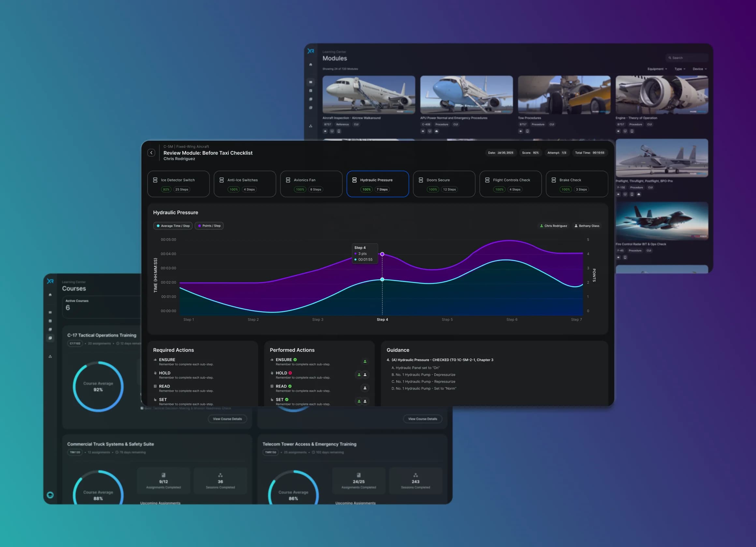756x547 pixels.
Task: Click the back arrow on the Review Module header
Action: [151, 153]
